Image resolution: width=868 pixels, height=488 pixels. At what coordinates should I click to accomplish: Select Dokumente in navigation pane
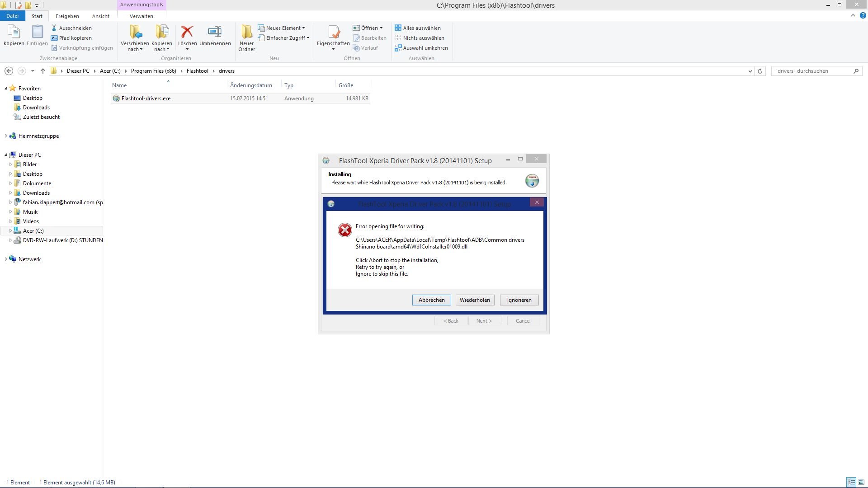point(37,183)
